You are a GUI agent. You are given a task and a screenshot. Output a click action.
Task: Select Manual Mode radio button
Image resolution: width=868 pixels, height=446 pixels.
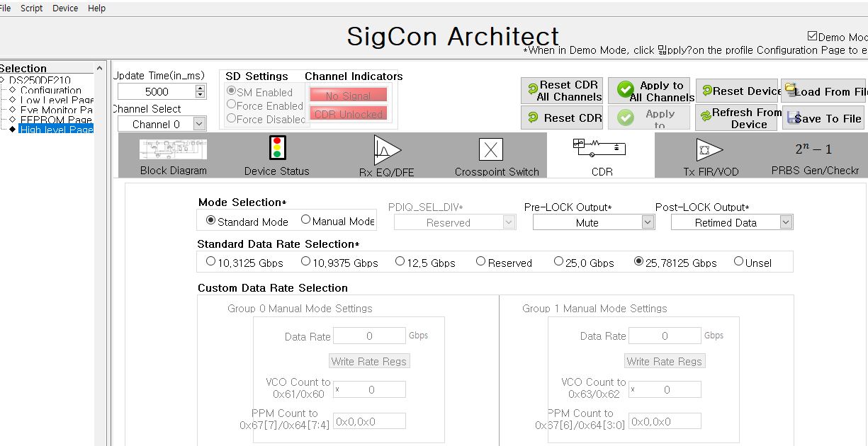pyautogui.click(x=306, y=219)
